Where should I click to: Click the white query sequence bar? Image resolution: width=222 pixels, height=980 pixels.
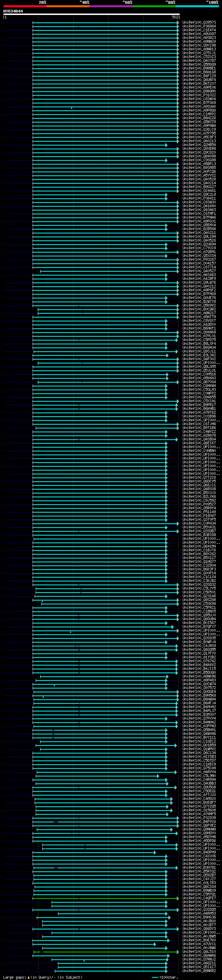coord(92,14)
